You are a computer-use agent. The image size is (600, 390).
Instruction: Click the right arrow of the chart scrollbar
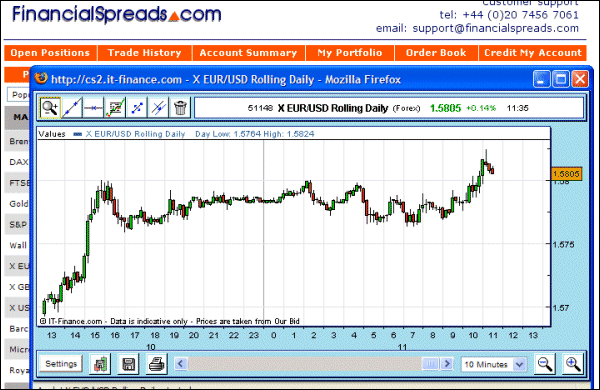[x=447, y=363]
